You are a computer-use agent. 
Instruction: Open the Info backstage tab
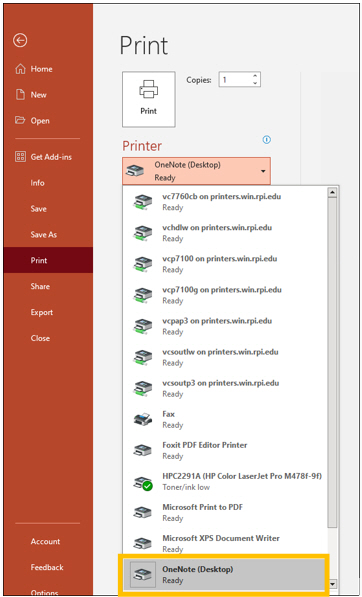coord(48,183)
